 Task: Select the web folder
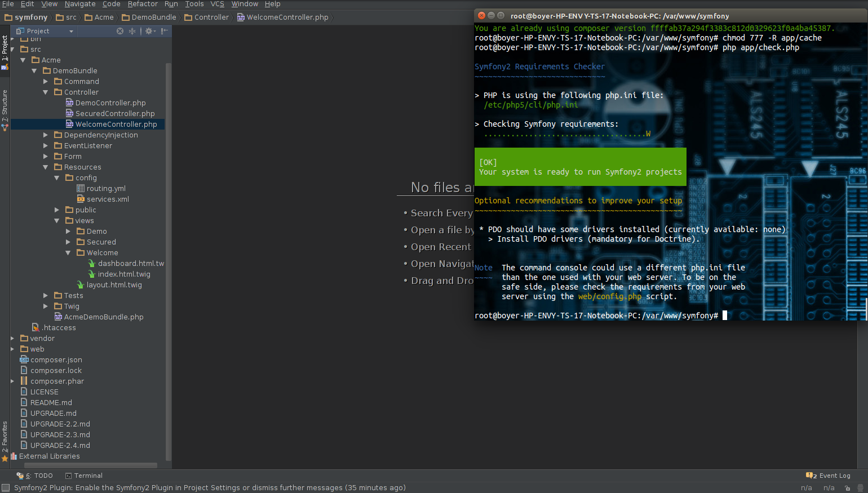[32, 349]
